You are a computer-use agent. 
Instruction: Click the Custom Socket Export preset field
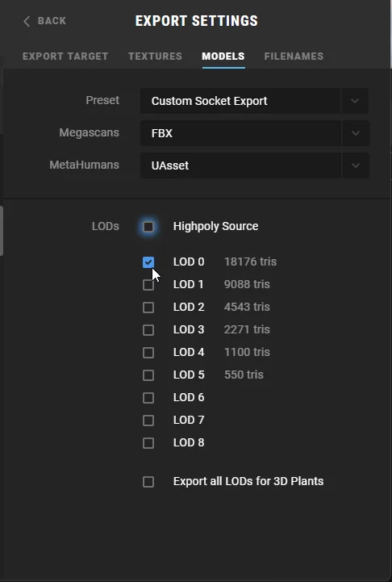tap(240, 101)
